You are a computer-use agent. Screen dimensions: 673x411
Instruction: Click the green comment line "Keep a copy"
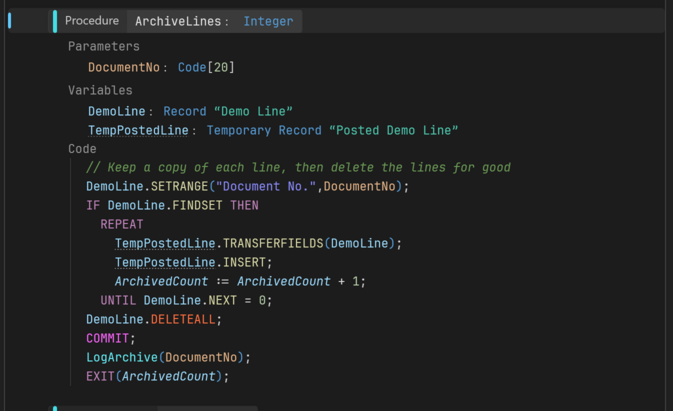point(298,167)
